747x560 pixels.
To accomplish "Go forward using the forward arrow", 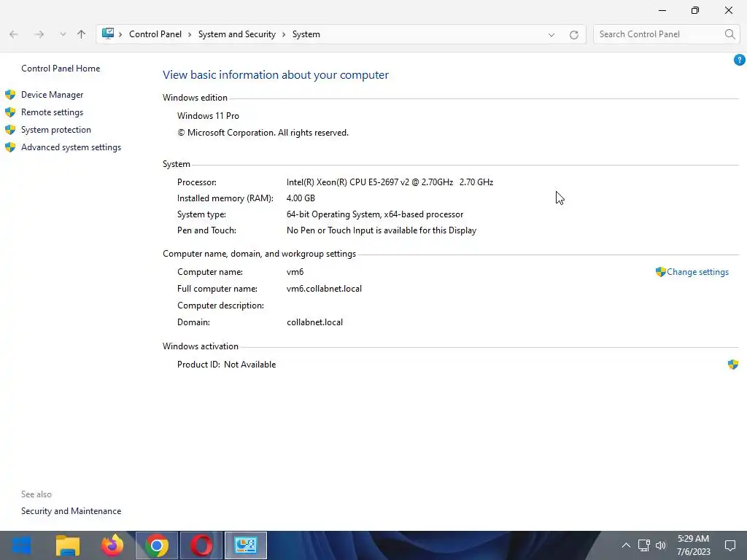I will [x=39, y=34].
